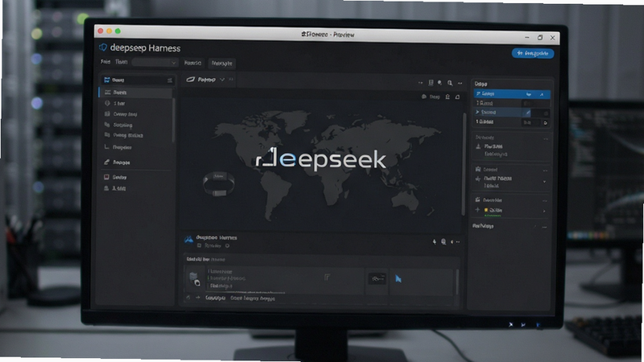Image resolution: width=644 pixels, height=362 pixels.
Task: Click the first text link in the bottom bar
Action: (215, 298)
